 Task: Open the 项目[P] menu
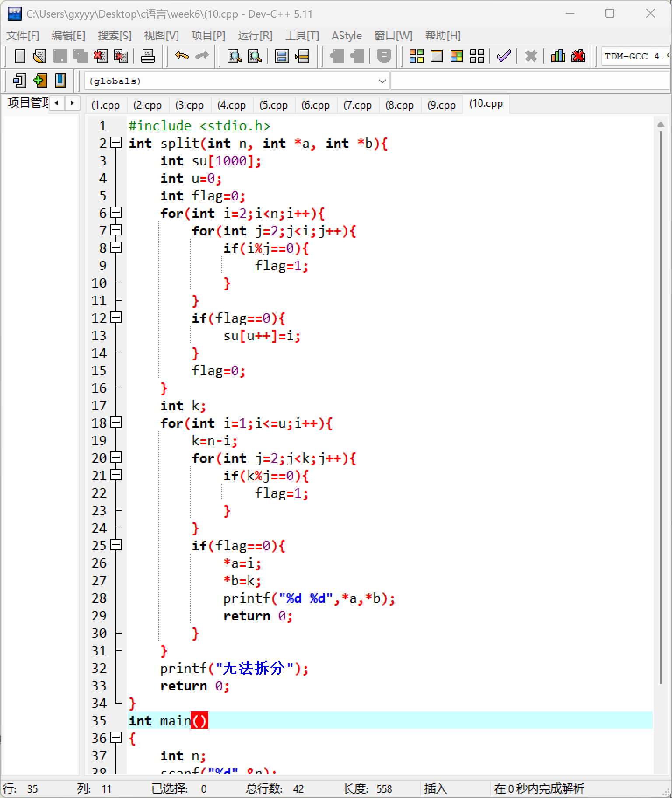pos(208,35)
